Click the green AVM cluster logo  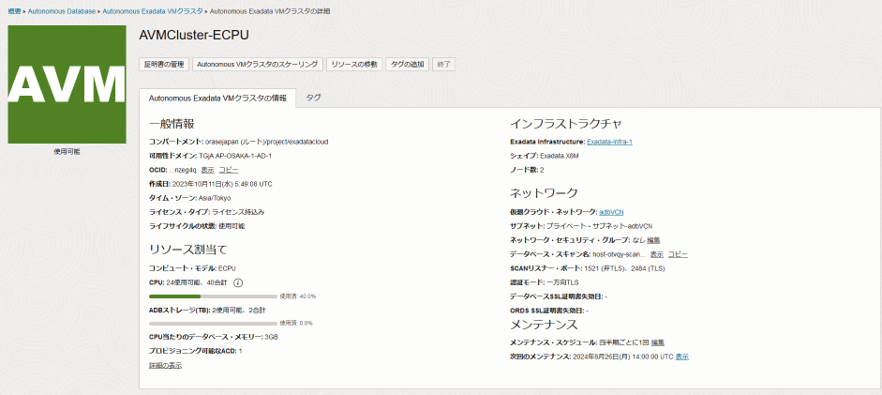pyautogui.click(x=67, y=84)
